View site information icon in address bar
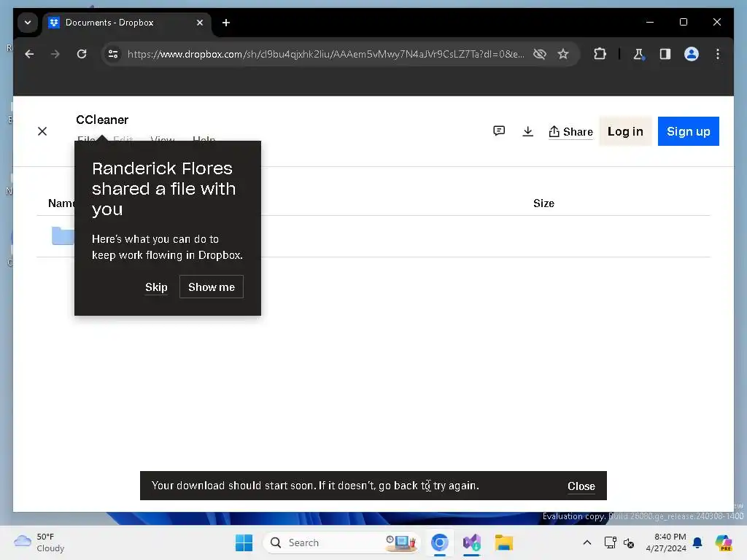The width and height of the screenshot is (747, 560). (113, 54)
